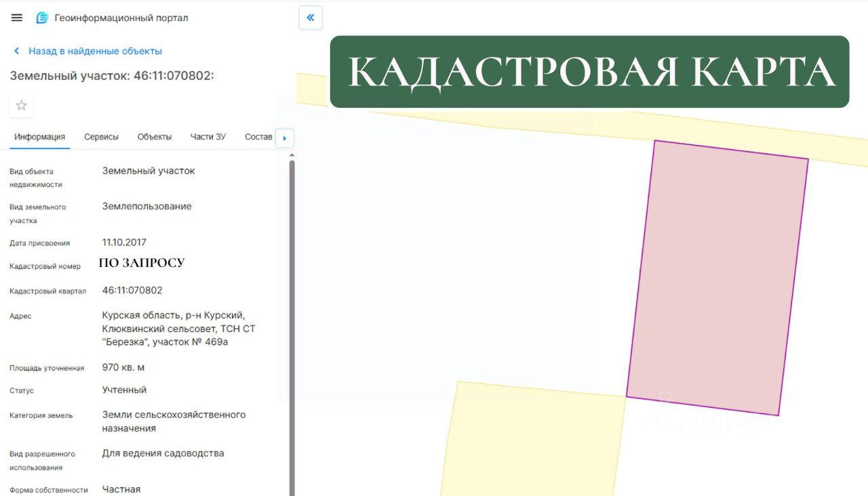This screenshot has width=868, height=496.
Task: Add the parcel to favorites with star
Action: 22,105
